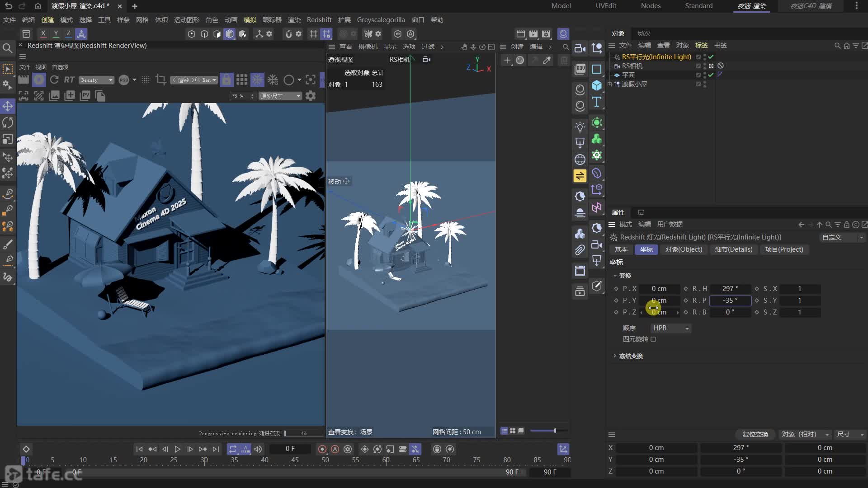Open the 对象 (相对) coordinate dropdown
This screenshot has width=868, height=488.
point(805,434)
